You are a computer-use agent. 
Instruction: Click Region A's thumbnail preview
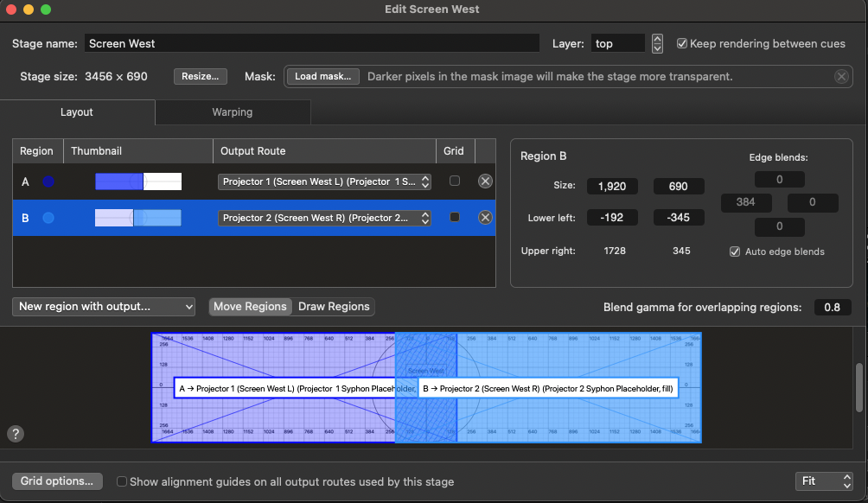pyautogui.click(x=138, y=181)
